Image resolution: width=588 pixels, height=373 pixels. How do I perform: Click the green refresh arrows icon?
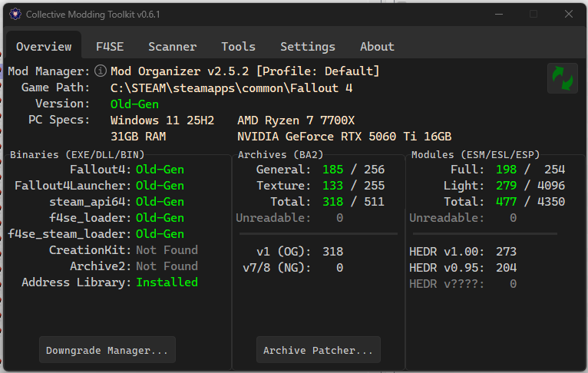pyautogui.click(x=562, y=79)
